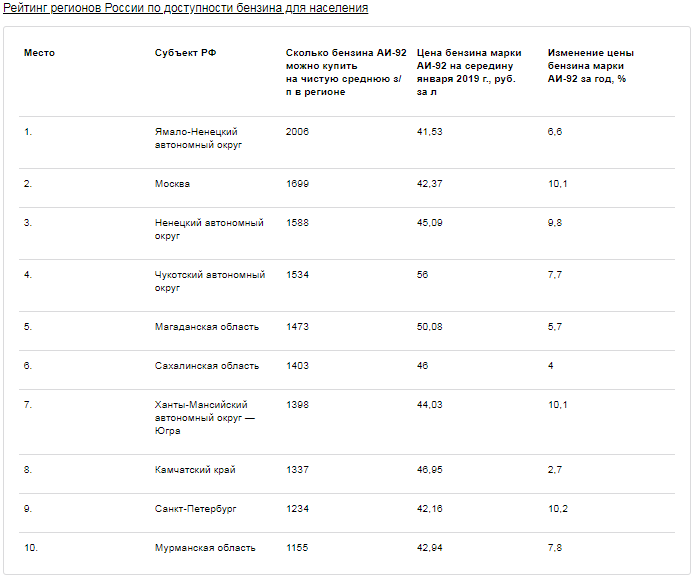Screen dimensions: 695x580
Task: Select the Чукотский автономный округ cell
Action: click(x=210, y=281)
